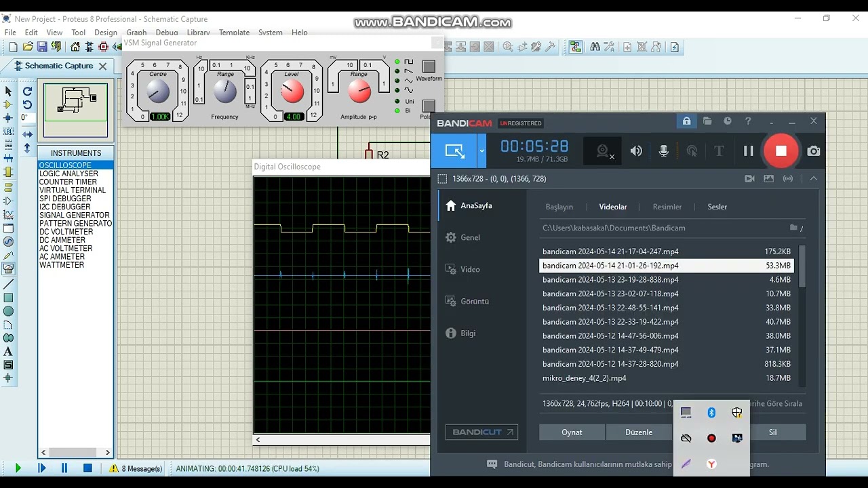Stop the Proteus simulation
The height and width of the screenshot is (488, 868).
coord(87,468)
